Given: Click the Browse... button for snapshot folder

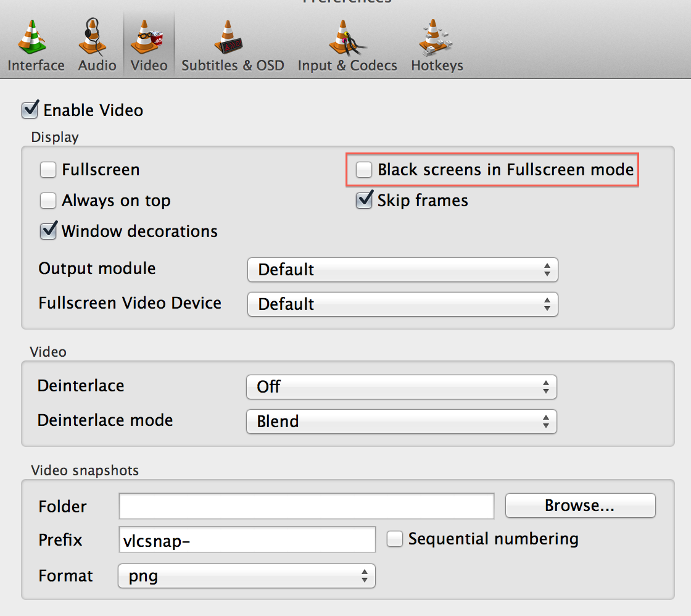Looking at the screenshot, I should tap(581, 506).
